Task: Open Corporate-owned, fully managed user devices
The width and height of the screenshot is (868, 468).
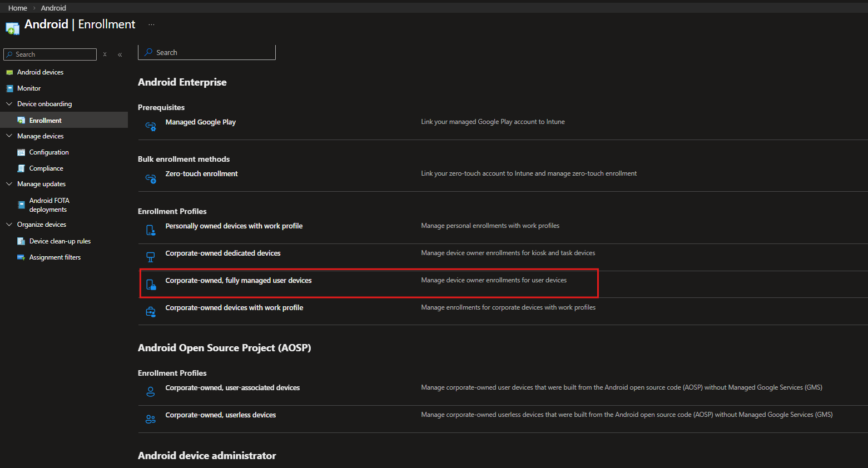Action: [239, 281]
